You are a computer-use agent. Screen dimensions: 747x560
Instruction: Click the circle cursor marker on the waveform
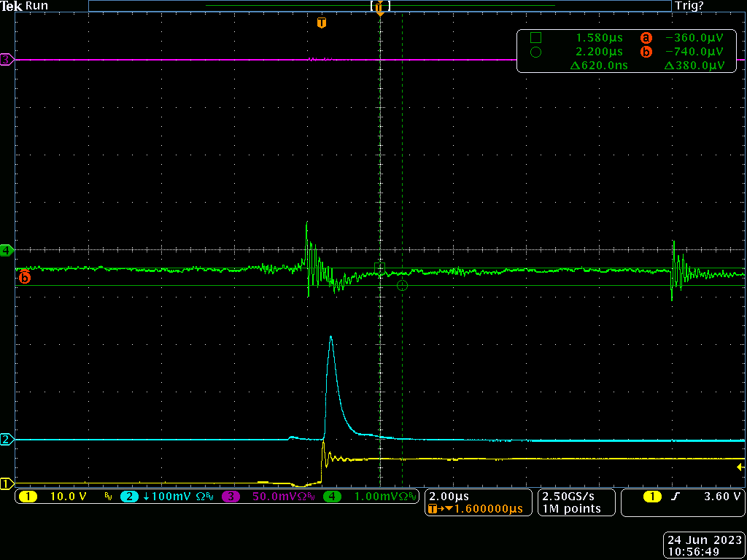pyautogui.click(x=402, y=285)
